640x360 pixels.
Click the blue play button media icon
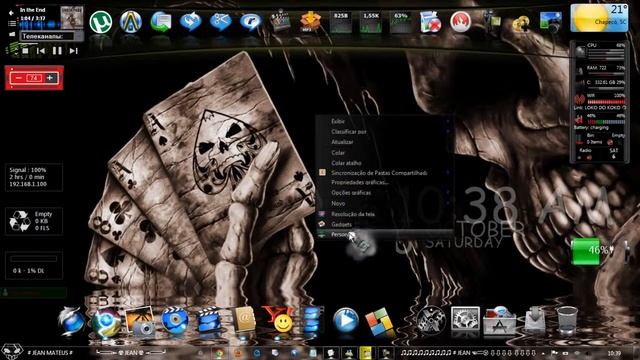(345, 320)
